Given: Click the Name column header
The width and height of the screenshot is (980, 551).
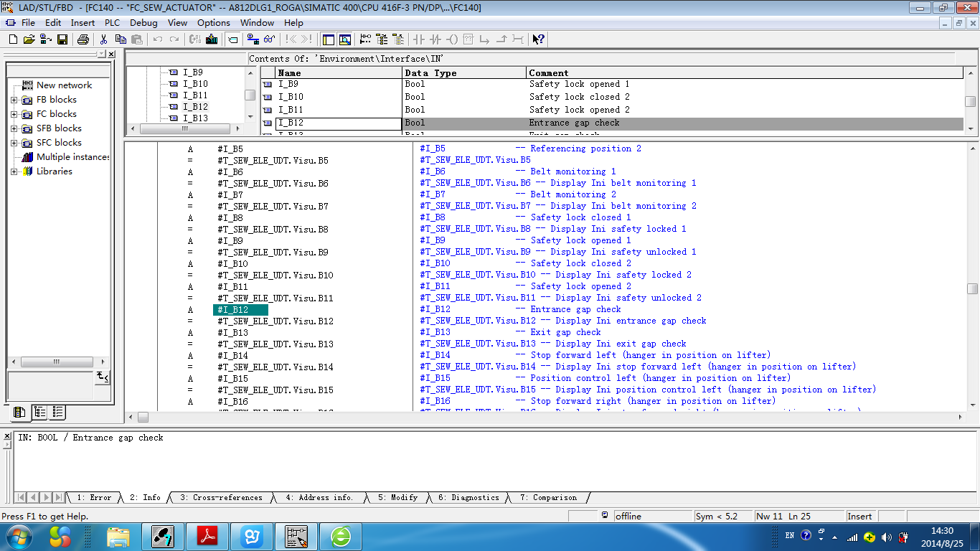Looking at the screenshot, I should pos(338,72).
